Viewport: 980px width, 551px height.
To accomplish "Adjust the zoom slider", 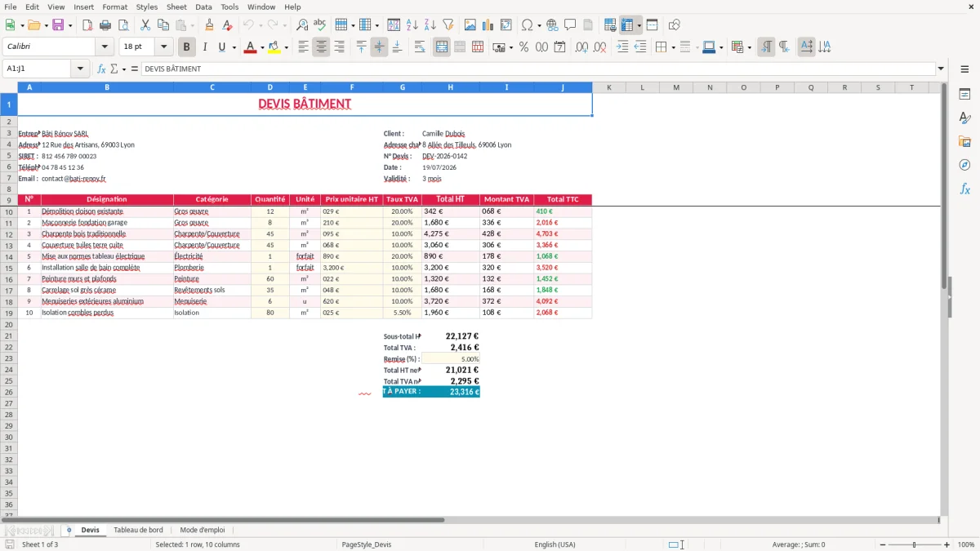I will (x=914, y=544).
